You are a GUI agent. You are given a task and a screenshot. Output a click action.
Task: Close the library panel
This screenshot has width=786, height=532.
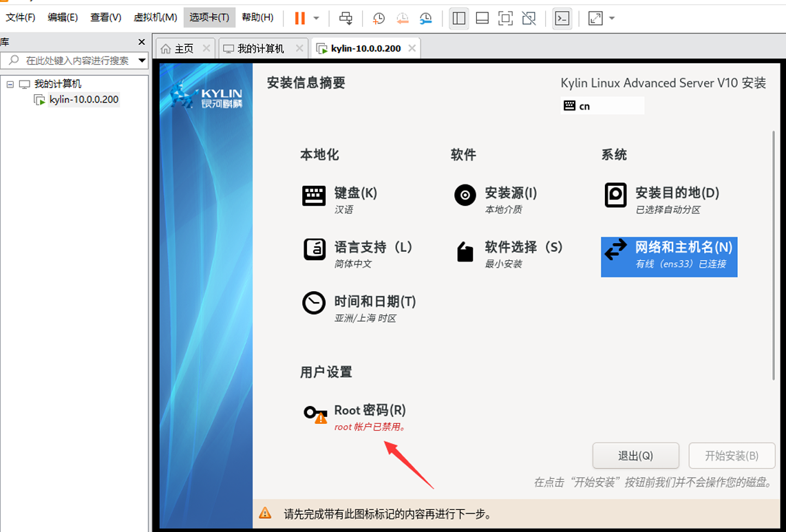pos(141,42)
